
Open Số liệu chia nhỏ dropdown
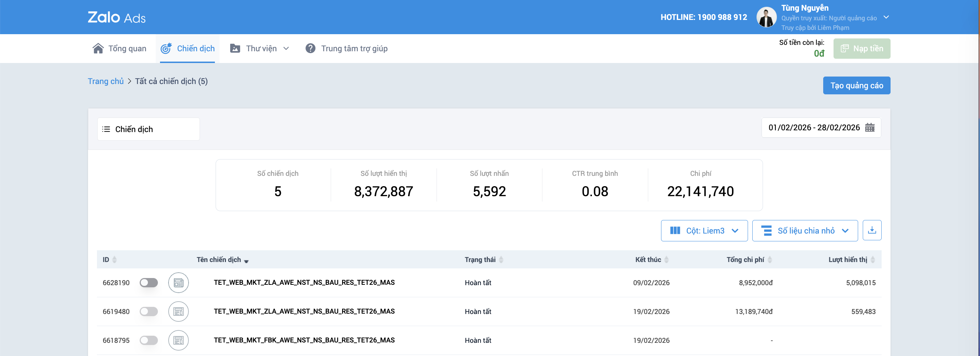tap(805, 231)
